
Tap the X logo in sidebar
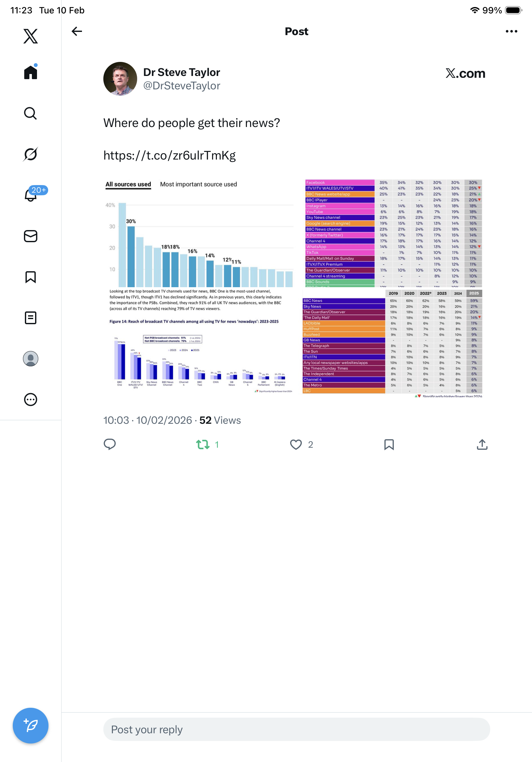click(31, 36)
